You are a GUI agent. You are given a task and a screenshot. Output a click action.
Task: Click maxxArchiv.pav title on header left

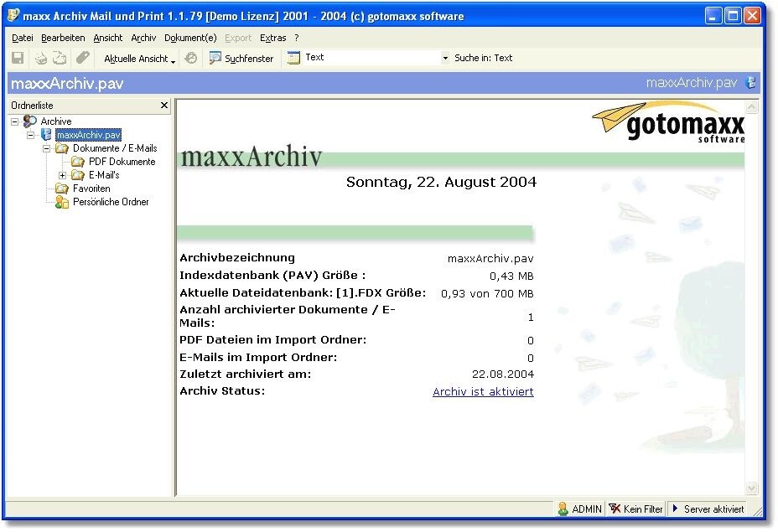tap(67, 83)
